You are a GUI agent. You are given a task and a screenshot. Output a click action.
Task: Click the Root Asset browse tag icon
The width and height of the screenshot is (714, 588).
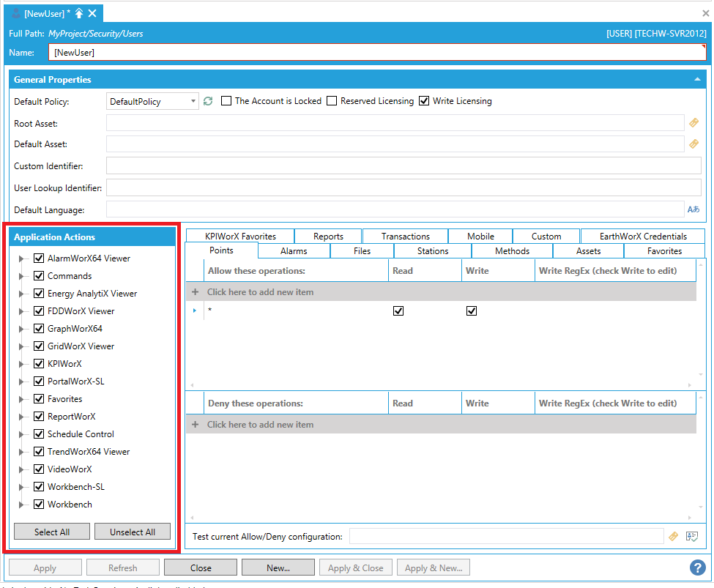(693, 123)
